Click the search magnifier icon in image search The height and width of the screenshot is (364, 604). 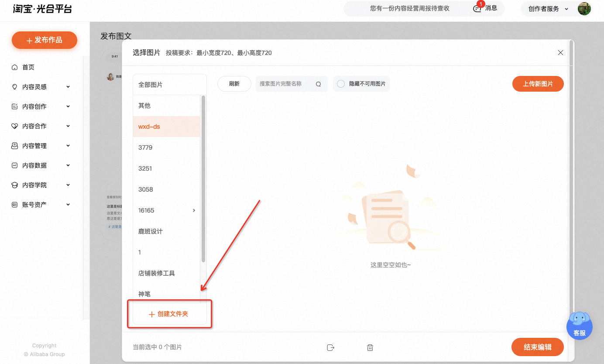coord(319,84)
